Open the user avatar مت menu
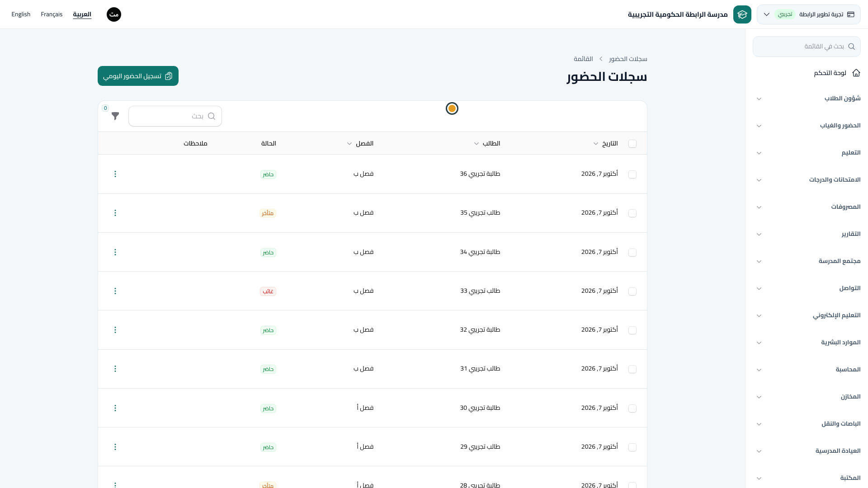Image resolution: width=868 pixels, height=488 pixels. (114, 14)
